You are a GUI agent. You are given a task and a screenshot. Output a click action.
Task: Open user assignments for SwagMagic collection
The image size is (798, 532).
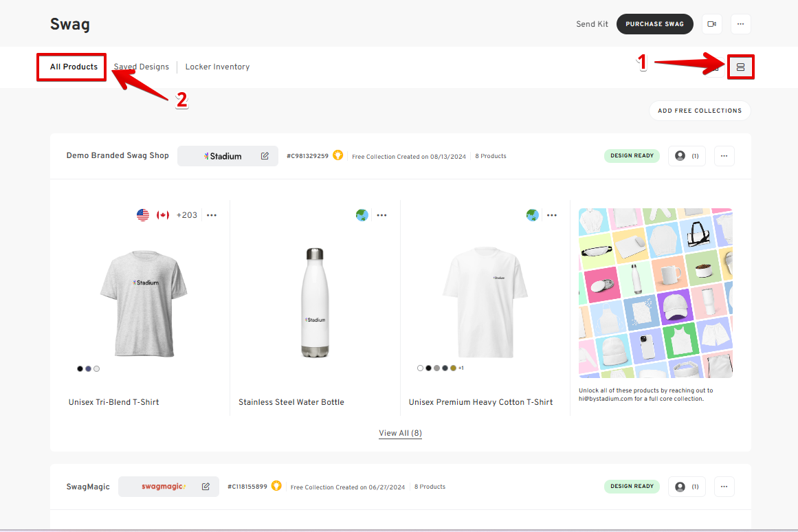pyautogui.click(x=686, y=487)
